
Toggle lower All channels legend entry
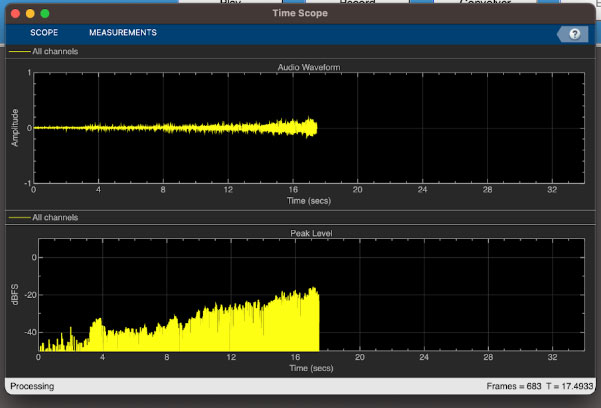(54, 217)
